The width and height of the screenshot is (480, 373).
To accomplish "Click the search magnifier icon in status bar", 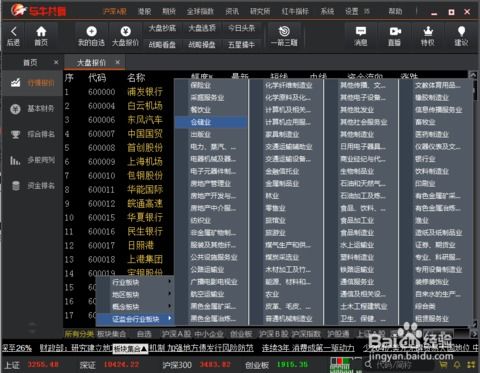I will [368, 365].
